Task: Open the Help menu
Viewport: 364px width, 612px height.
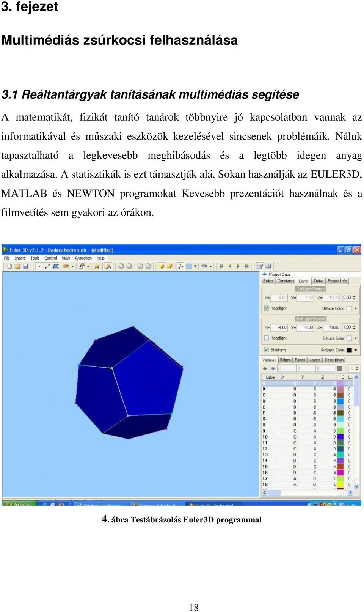Action: [100, 258]
